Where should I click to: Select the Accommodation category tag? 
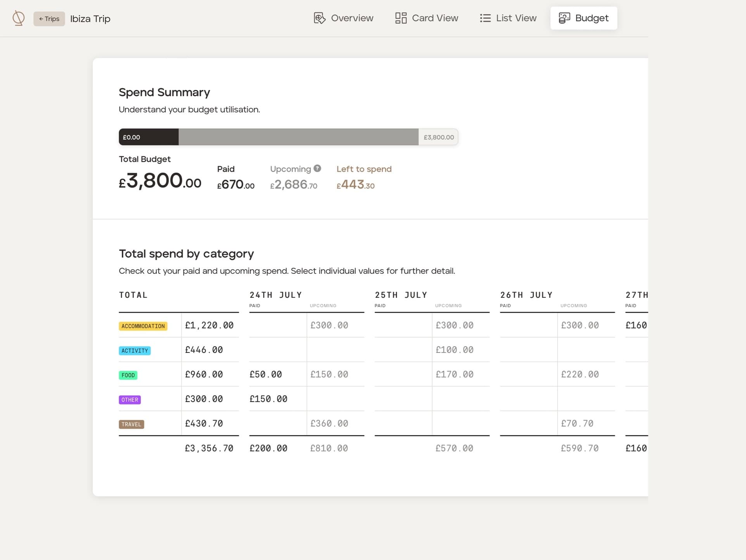[143, 326]
